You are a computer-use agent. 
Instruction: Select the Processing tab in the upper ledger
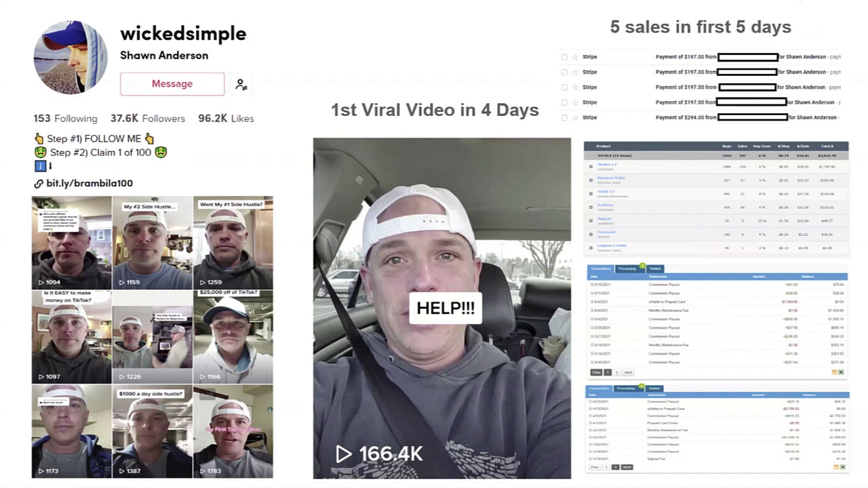[x=630, y=268]
